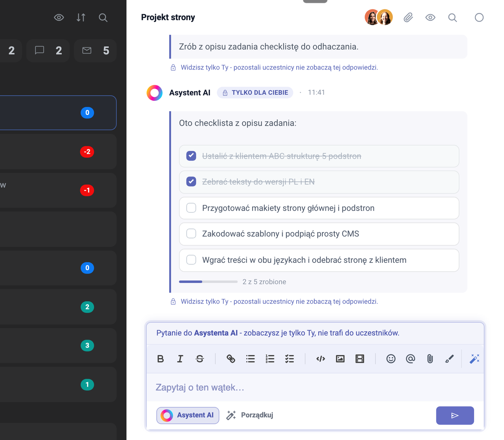Screen dimensions: 504x440
Task: Insert a checklist from editor toolbar
Action: [289, 359]
